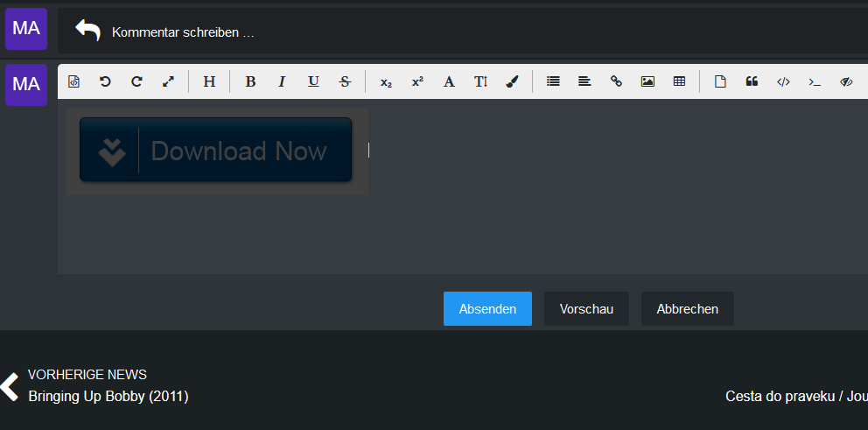The width and height of the screenshot is (868, 430).
Task: Open the heading format dropdown
Action: coord(209,81)
